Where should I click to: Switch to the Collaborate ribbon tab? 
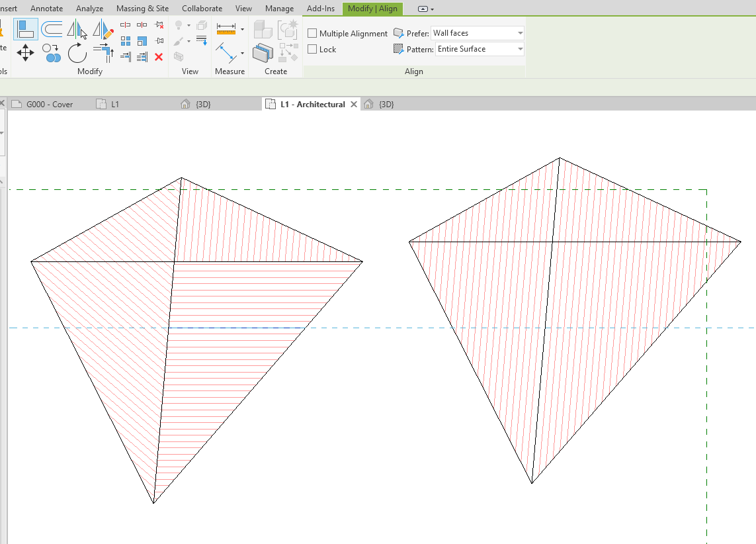click(x=202, y=9)
